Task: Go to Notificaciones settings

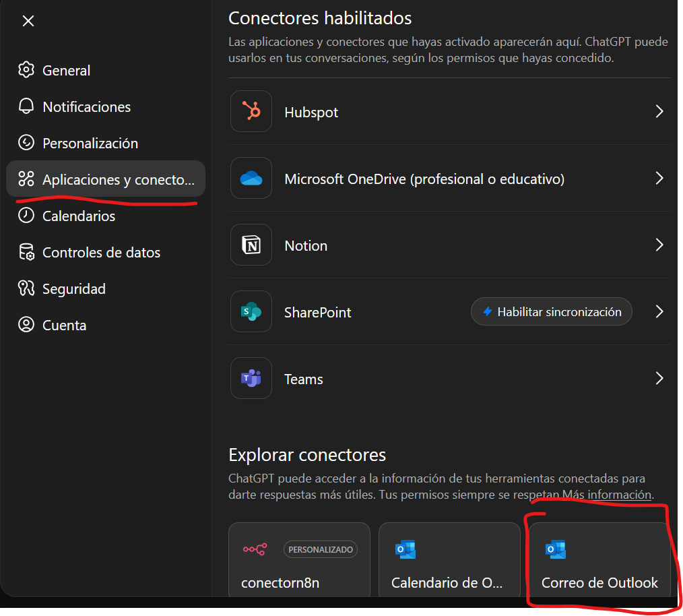Action: [x=86, y=106]
